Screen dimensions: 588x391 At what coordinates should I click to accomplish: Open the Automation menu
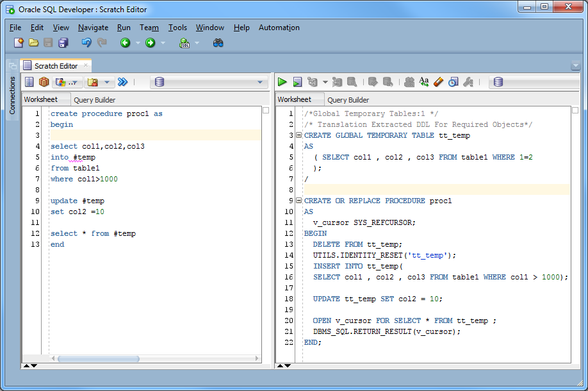coord(279,28)
